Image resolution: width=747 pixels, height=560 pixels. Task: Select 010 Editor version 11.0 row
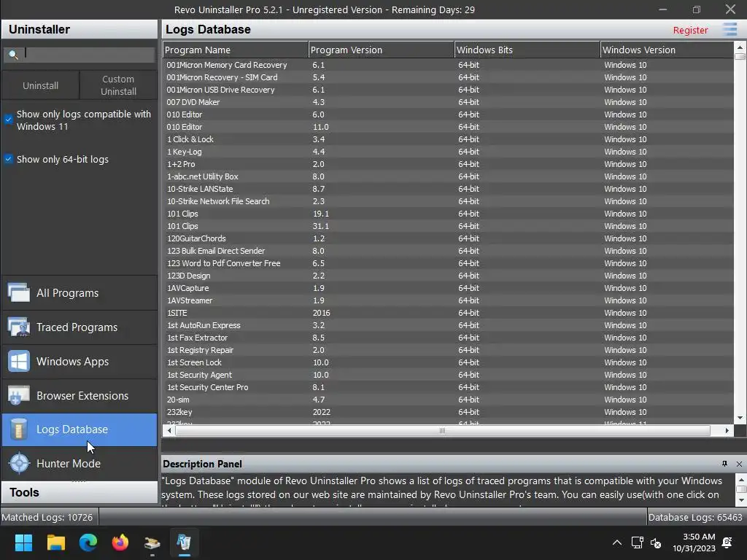click(448, 127)
